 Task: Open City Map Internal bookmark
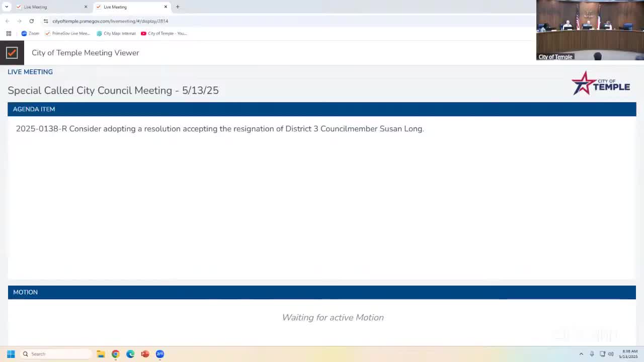coord(116,33)
